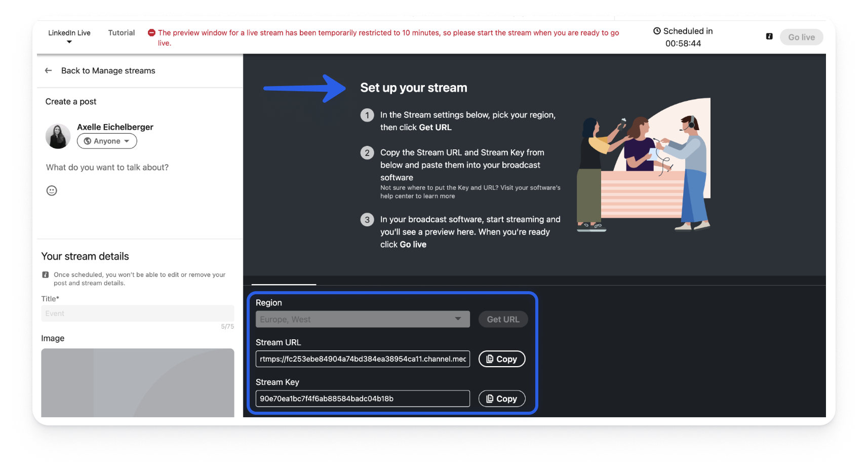The height and width of the screenshot is (474, 868).
Task: Open the Region dropdown Europe, West
Action: pyautogui.click(x=363, y=320)
